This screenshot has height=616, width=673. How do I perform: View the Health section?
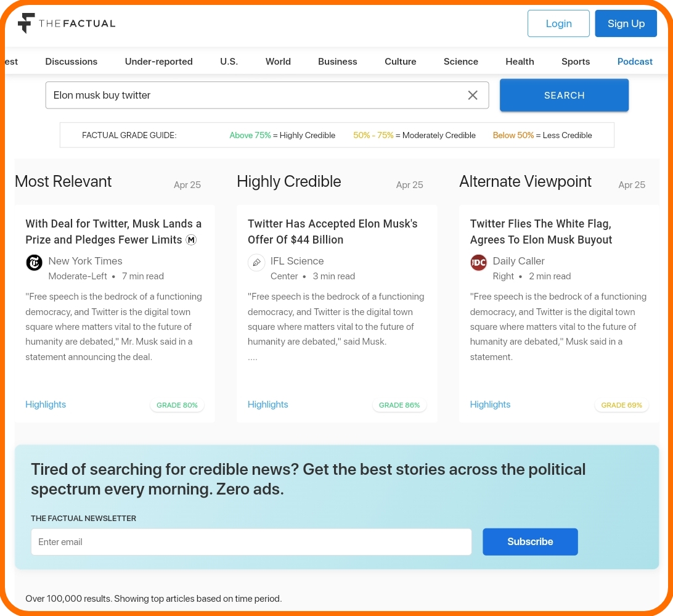[520, 62]
